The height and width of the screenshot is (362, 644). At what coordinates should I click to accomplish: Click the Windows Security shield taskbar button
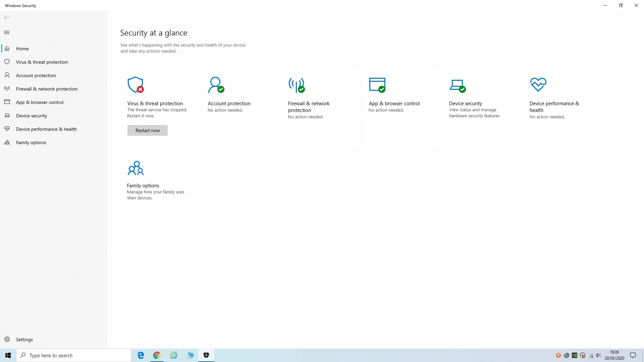click(x=206, y=355)
